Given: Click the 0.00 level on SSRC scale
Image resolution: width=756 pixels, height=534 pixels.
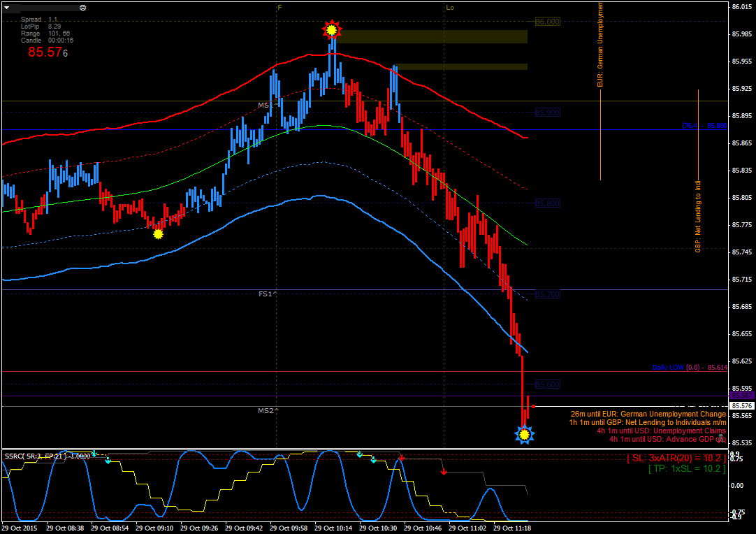Looking at the screenshot, I should click(x=737, y=485).
